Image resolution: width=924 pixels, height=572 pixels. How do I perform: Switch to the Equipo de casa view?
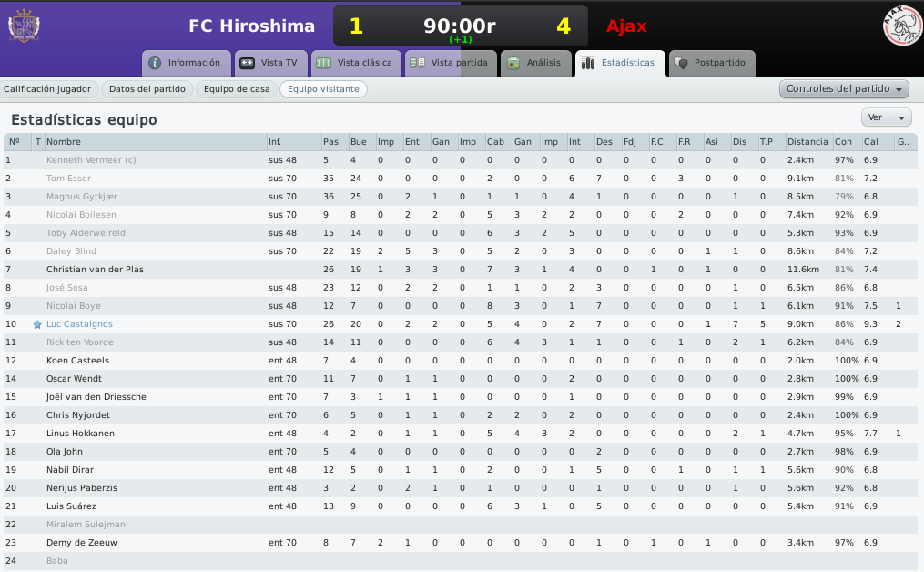click(237, 89)
